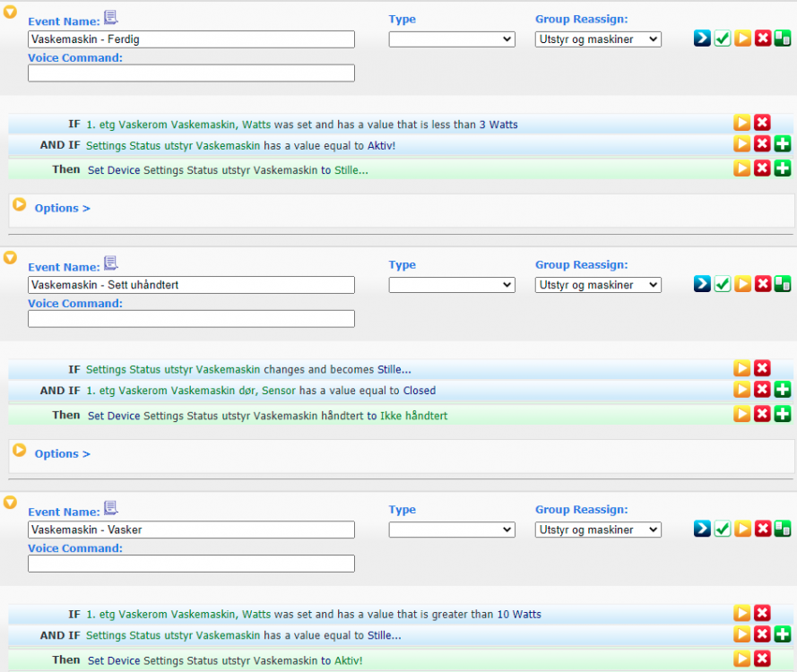Image resolution: width=797 pixels, height=672 pixels.
Task: Click the 'Options >' link under 'Sett uhåndtert' event
Action: click(62, 453)
